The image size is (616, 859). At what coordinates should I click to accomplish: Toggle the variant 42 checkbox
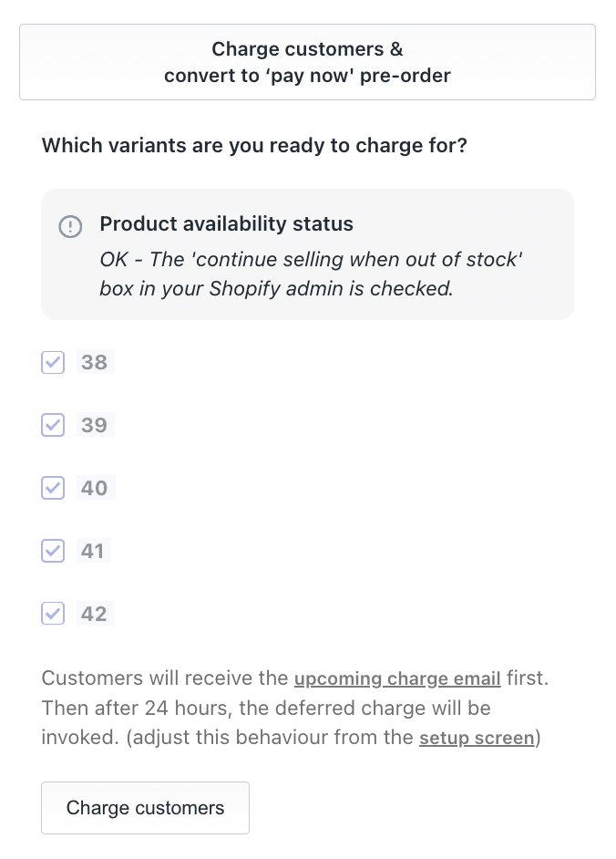[x=53, y=614]
